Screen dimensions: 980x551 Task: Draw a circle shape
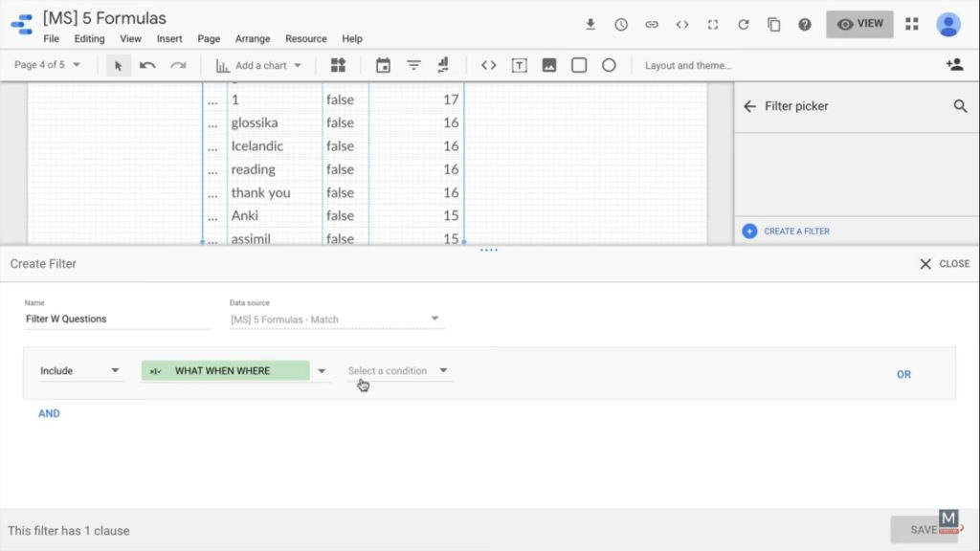click(610, 64)
